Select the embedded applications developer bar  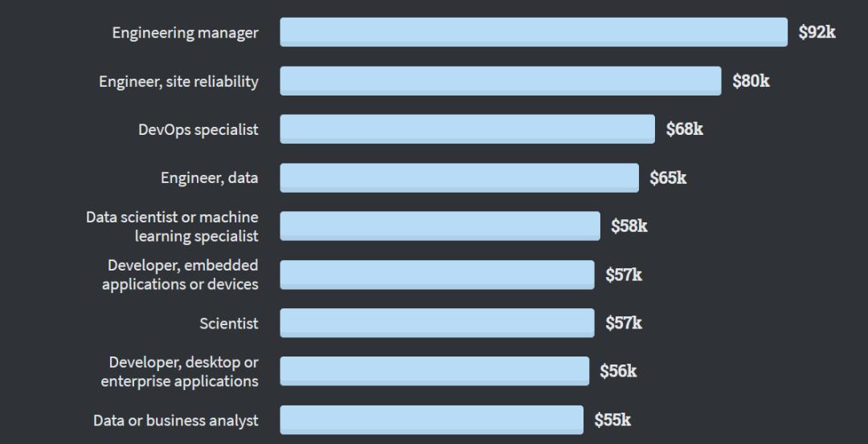click(436, 275)
